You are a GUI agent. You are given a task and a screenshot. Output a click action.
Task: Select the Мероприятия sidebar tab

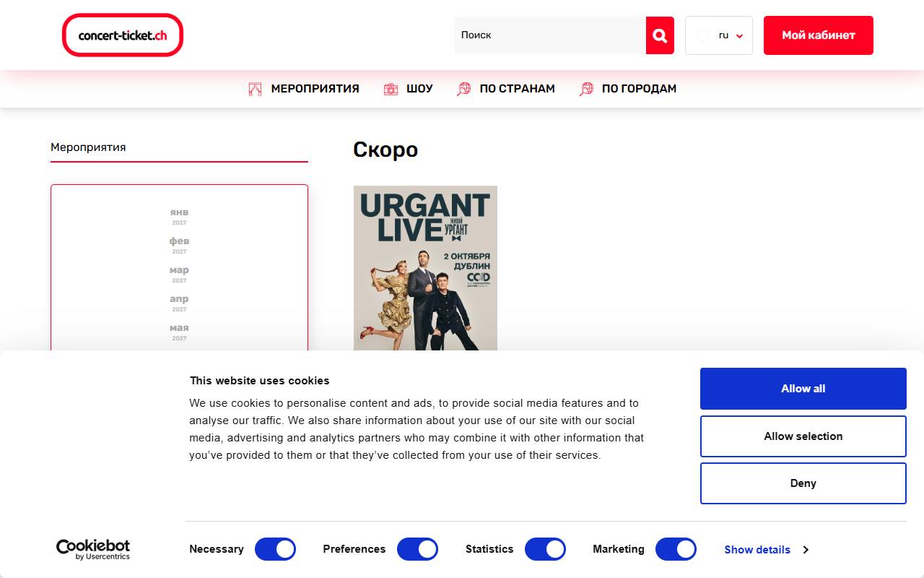point(179,147)
